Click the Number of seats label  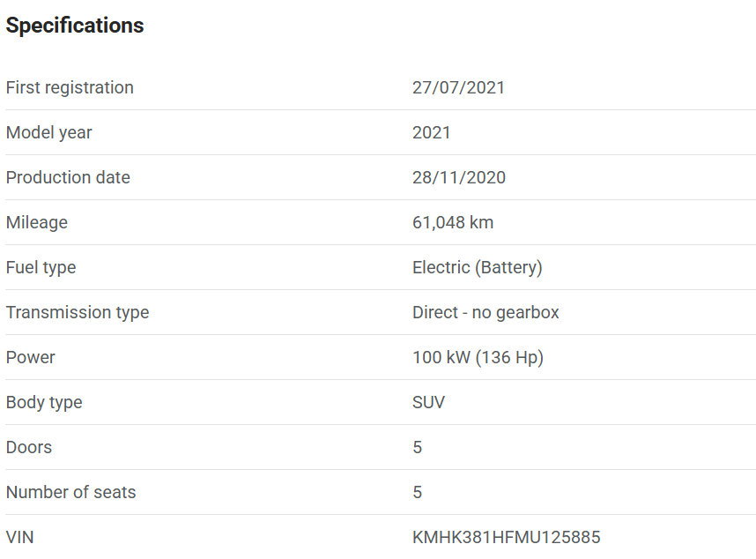(x=70, y=492)
